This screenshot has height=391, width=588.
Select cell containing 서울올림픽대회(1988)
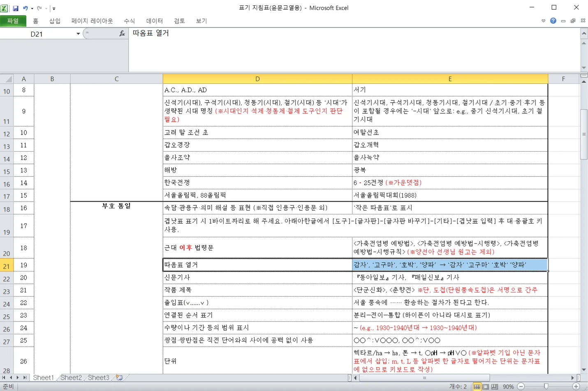tap(450, 195)
